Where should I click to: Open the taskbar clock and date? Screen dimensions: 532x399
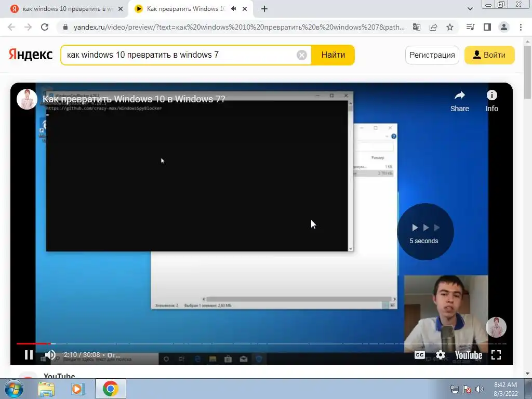click(x=506, y=389)
